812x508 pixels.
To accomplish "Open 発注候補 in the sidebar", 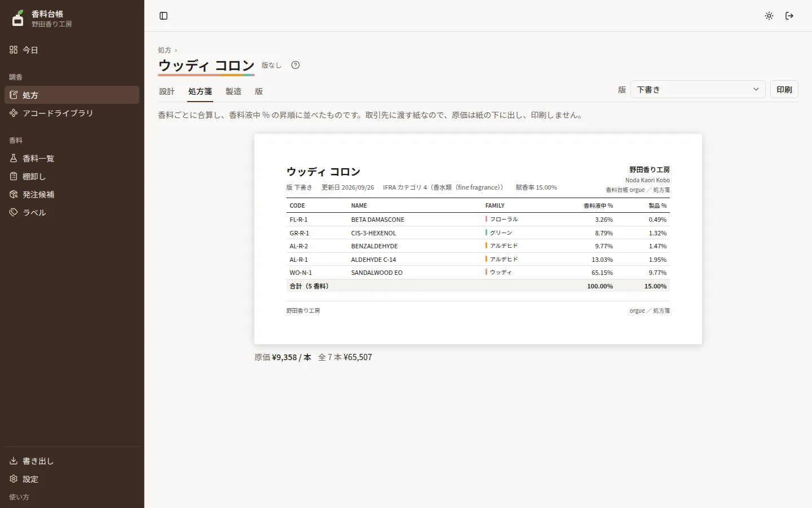I will pos(72,194).
